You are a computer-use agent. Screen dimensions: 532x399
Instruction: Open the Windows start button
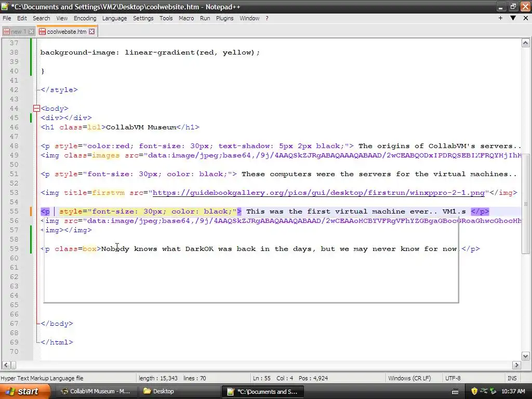[x=24, y=391]
